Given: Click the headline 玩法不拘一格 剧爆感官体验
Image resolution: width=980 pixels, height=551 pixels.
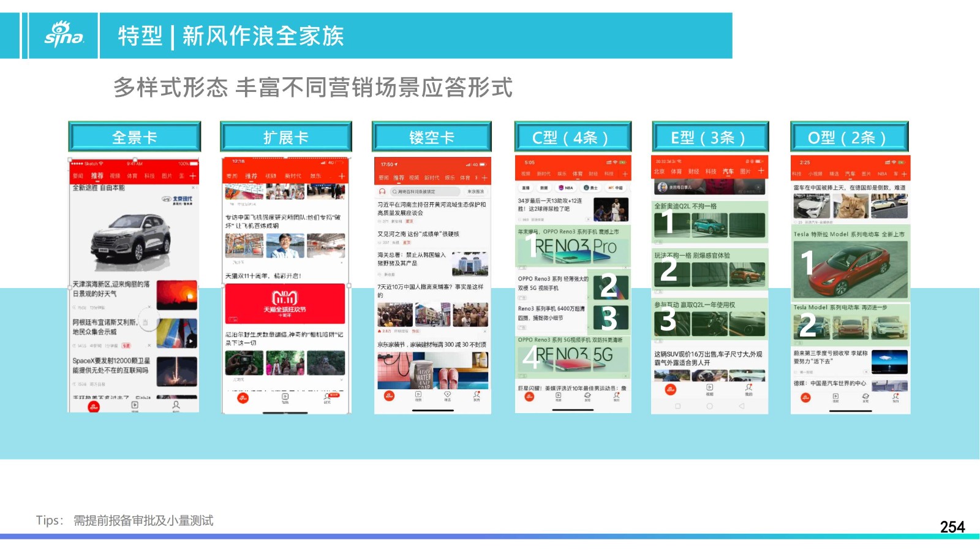Looking at the screenshot, I should [x=692, y=255].
